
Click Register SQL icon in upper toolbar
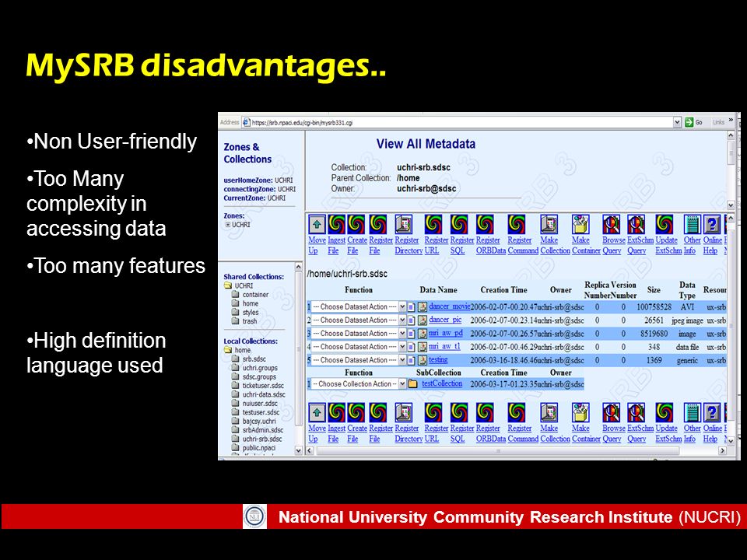(459, 224)
